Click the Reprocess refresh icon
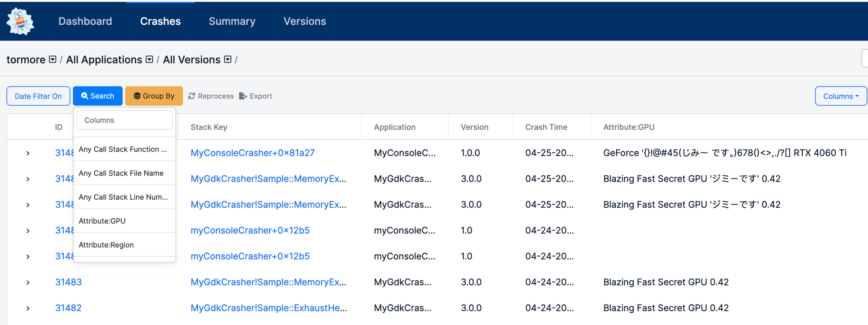 pyautogui.click(x=191, y=96)
